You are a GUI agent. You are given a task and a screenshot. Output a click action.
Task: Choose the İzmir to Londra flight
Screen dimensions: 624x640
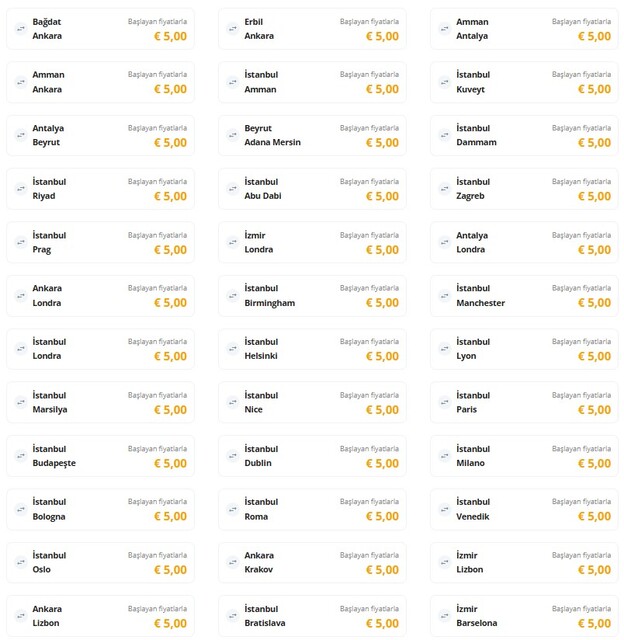pyautogui.click(x=312, y=242)
